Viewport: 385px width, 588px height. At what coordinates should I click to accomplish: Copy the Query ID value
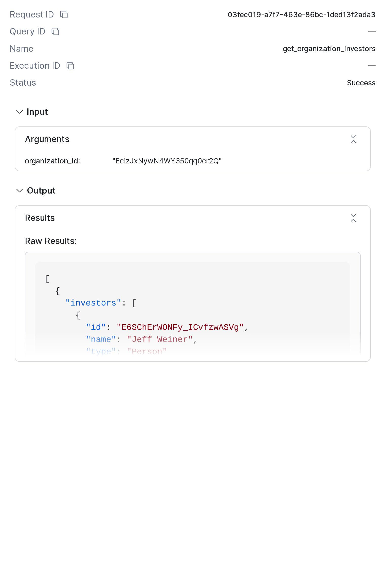coord(55,32)
